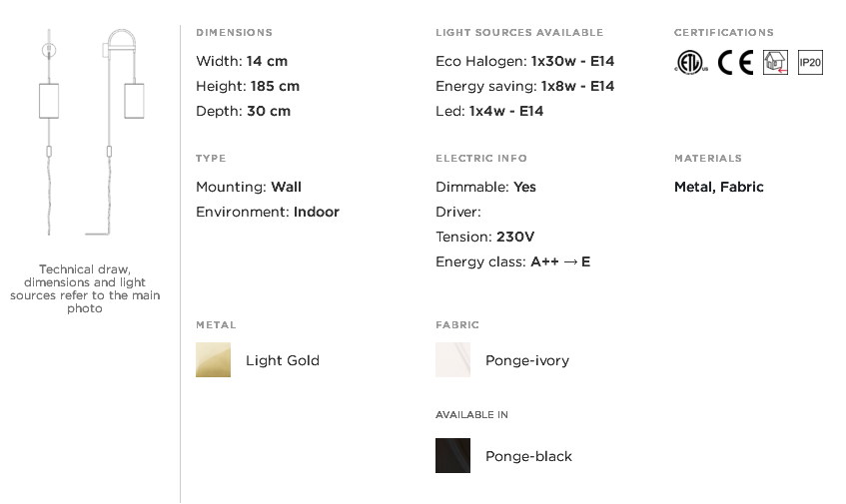Click the Ponge-black fabric label

[528, 456]
